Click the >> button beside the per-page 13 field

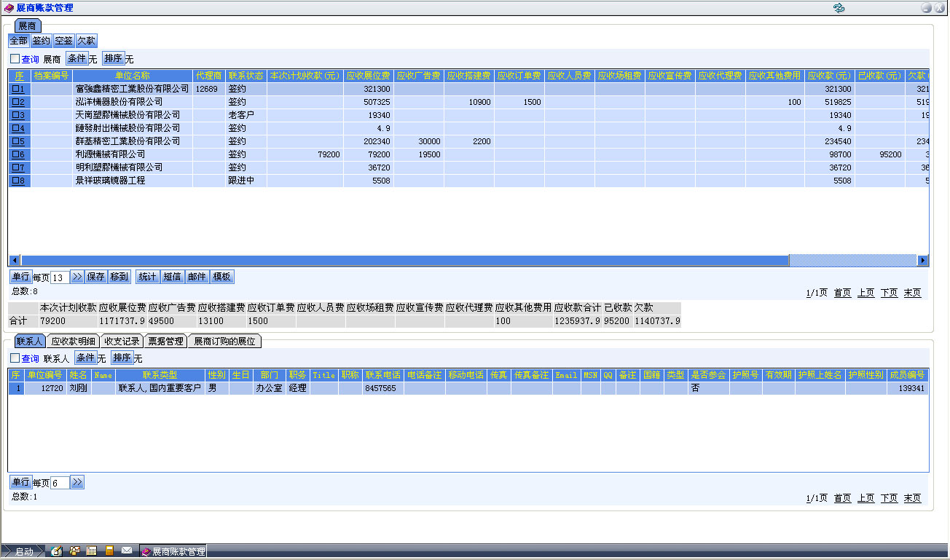(x=77, y=277)
